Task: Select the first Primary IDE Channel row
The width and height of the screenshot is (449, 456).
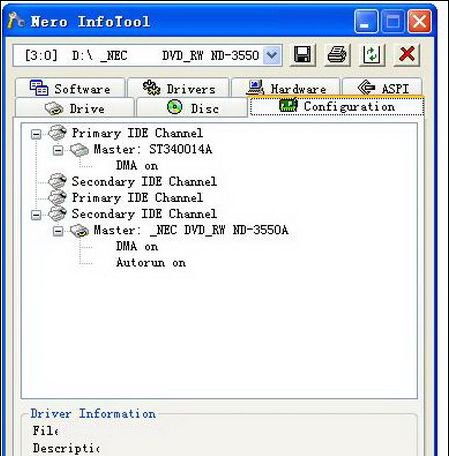Action: (137, 133)
